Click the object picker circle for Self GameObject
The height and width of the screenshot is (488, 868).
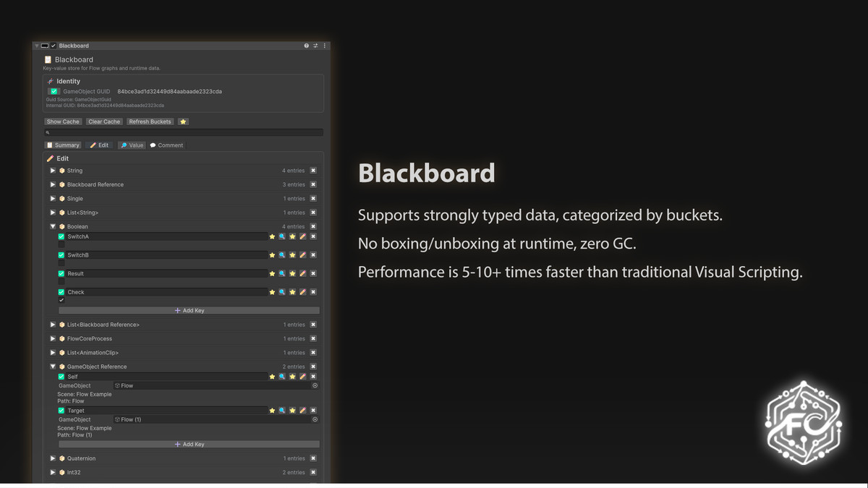click(315, 386)
